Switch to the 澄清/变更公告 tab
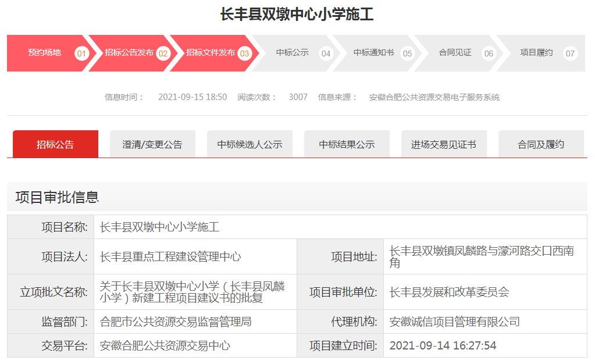The image size is (595, 364). (152, 144)
